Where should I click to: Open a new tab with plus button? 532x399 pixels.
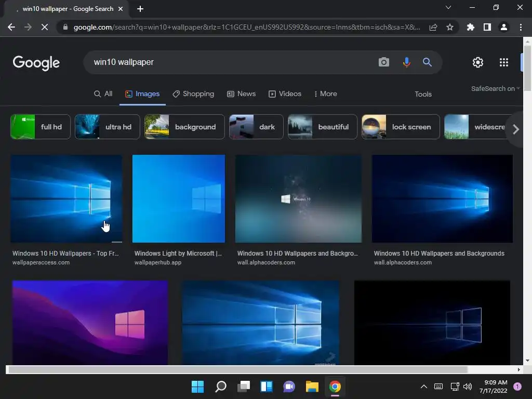coord(140,9)
